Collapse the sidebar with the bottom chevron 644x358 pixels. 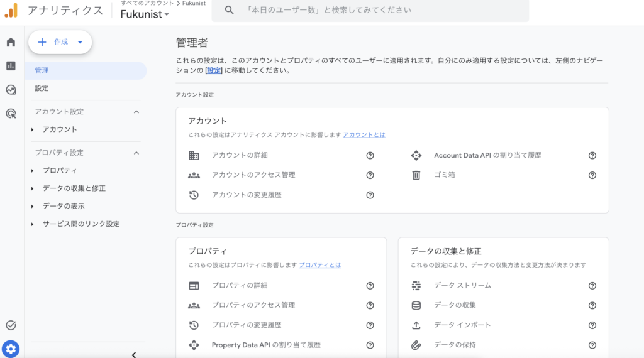(x=134, y=355)
